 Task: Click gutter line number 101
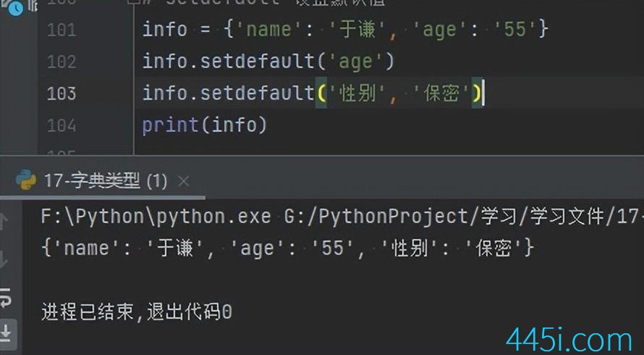[x=61, y=30]
